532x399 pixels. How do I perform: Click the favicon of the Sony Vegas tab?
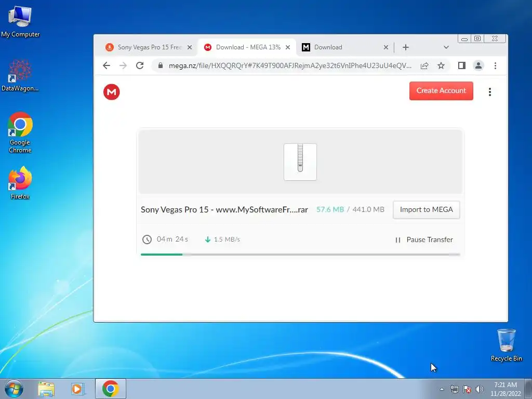click(x=109, y=47)
